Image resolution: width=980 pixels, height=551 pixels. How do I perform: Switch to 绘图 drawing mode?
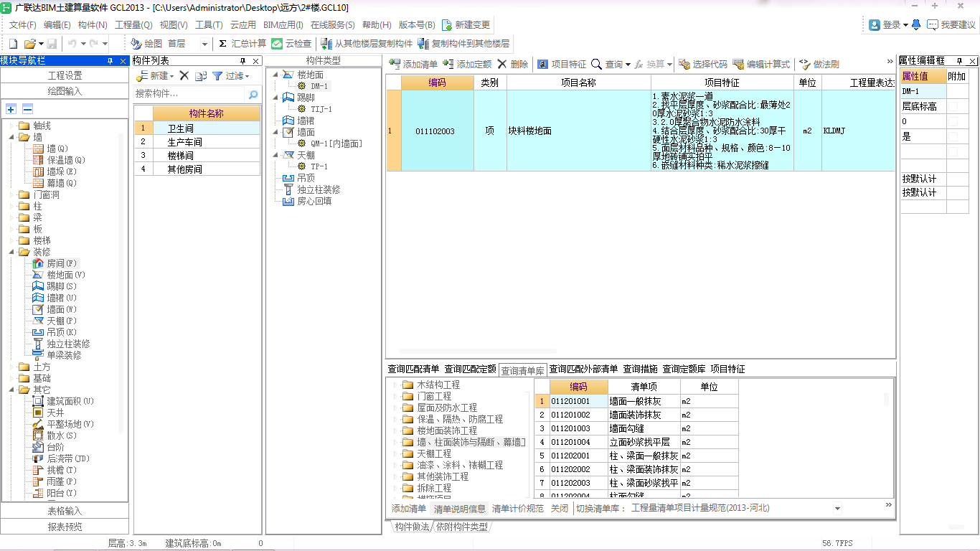pyautogui.click(x=147, y=44)
